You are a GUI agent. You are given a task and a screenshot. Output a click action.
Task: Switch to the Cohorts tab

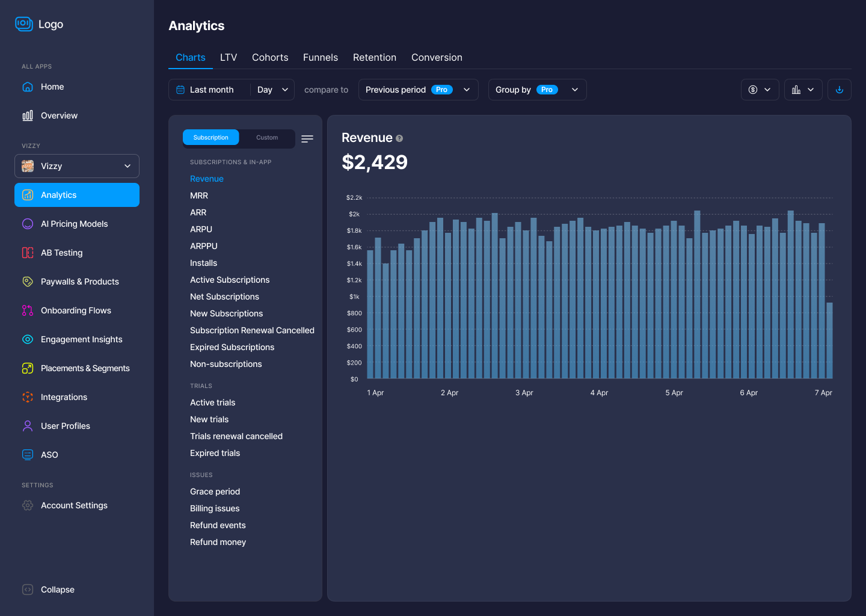coord(270,58)
